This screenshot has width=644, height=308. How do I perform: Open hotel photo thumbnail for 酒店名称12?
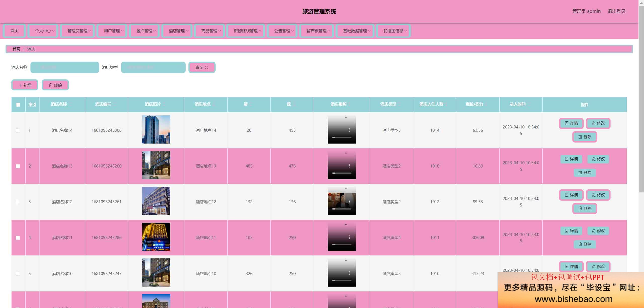[156, 201]
